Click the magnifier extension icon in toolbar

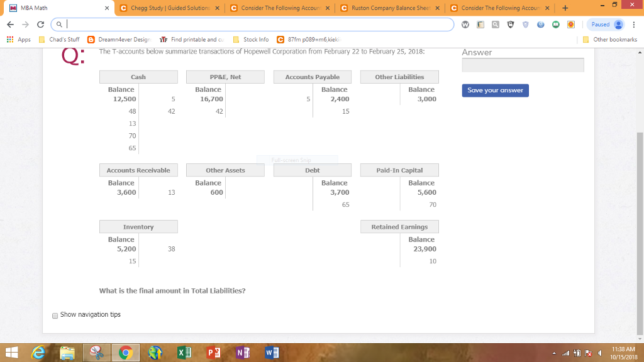coord(495,23)
